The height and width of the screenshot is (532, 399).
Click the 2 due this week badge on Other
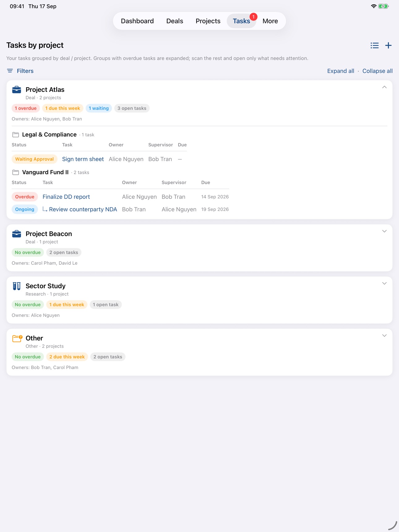click(x=67, y=357)
